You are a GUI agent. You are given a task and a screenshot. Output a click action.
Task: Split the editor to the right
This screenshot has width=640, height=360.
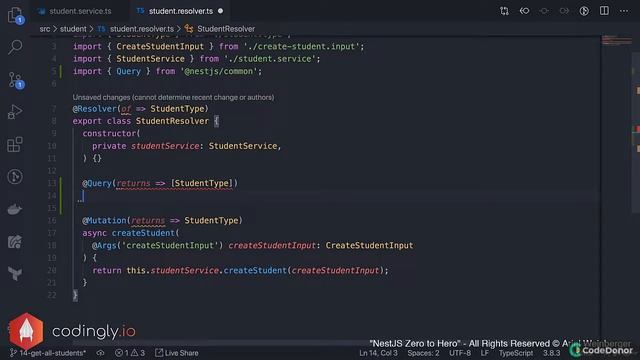pyautogui.click(x=604, y=11)
